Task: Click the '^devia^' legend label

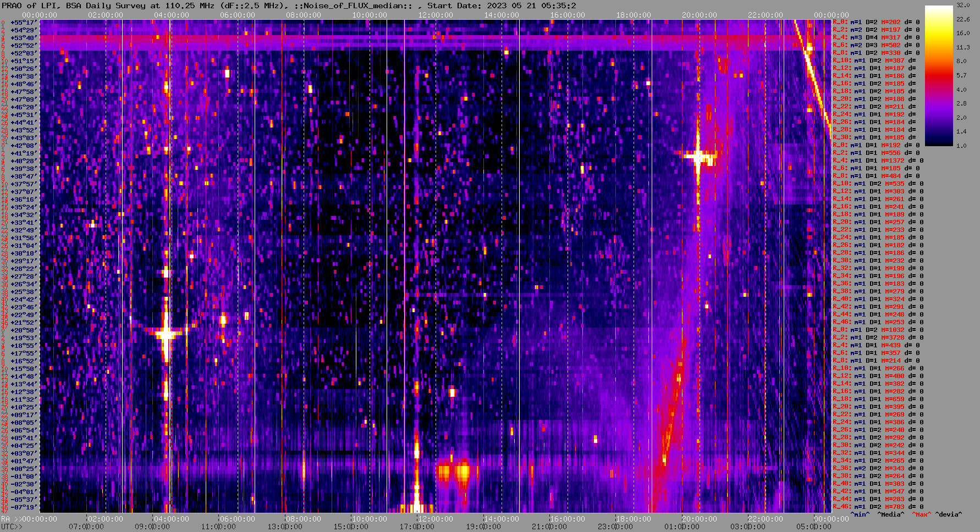Action: coord(949,514)
